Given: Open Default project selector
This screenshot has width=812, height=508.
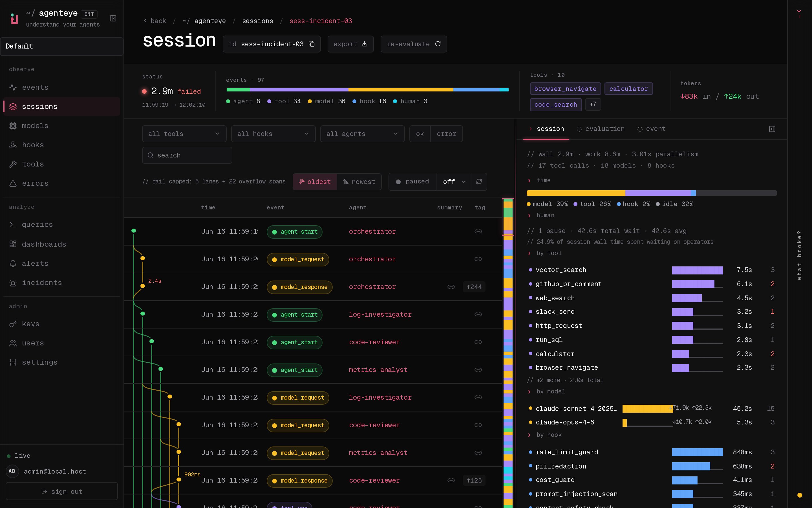Looking at the screenshot, I should (62, 46).
